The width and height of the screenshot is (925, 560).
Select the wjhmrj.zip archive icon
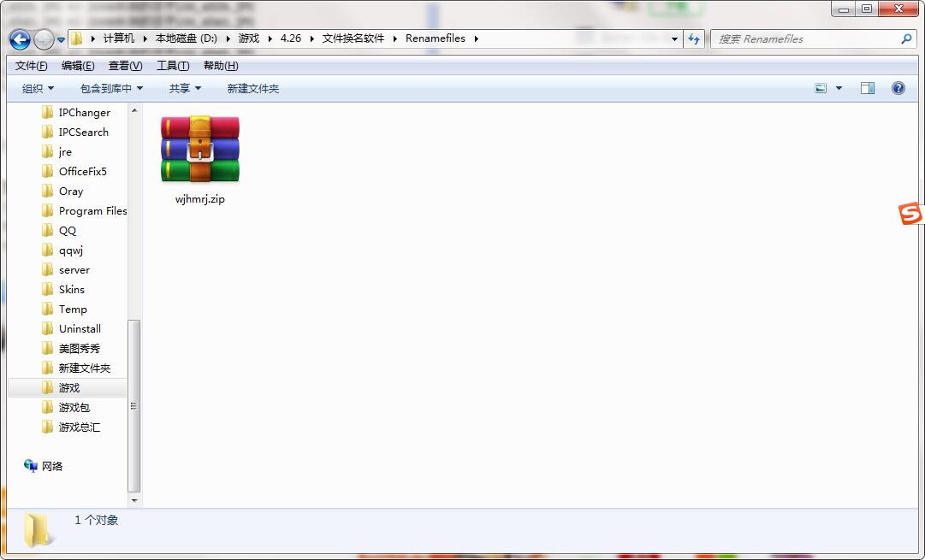point(200,149)
